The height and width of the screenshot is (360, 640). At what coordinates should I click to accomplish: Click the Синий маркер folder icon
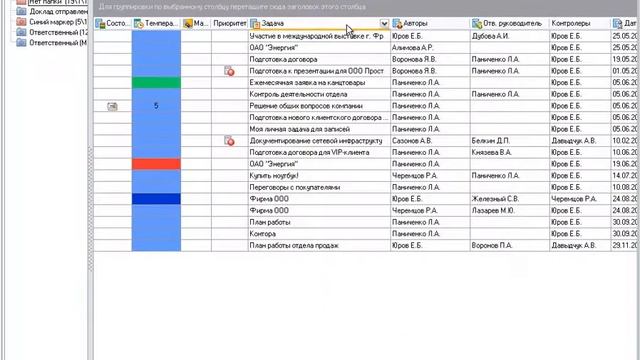[x=21, y=22]
